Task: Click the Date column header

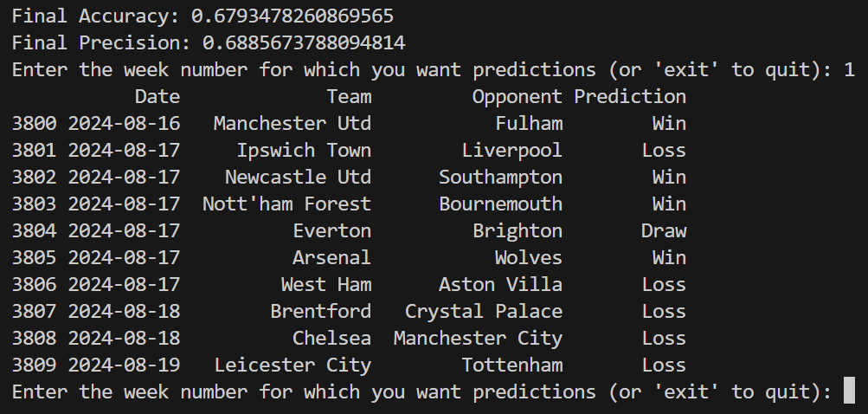Action: click(x=158, y=96)
